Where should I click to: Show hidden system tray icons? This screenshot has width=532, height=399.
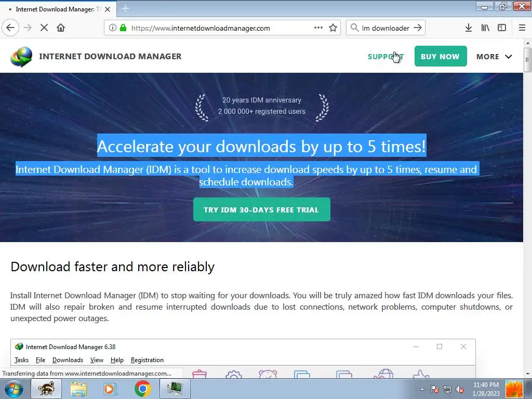click(x=422, y=389)
